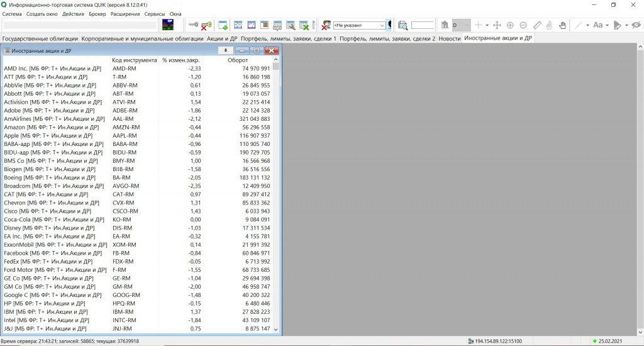Switch to the Государственные облигации tab
Screen dimensions: 644x346
[x=40, y=38]
